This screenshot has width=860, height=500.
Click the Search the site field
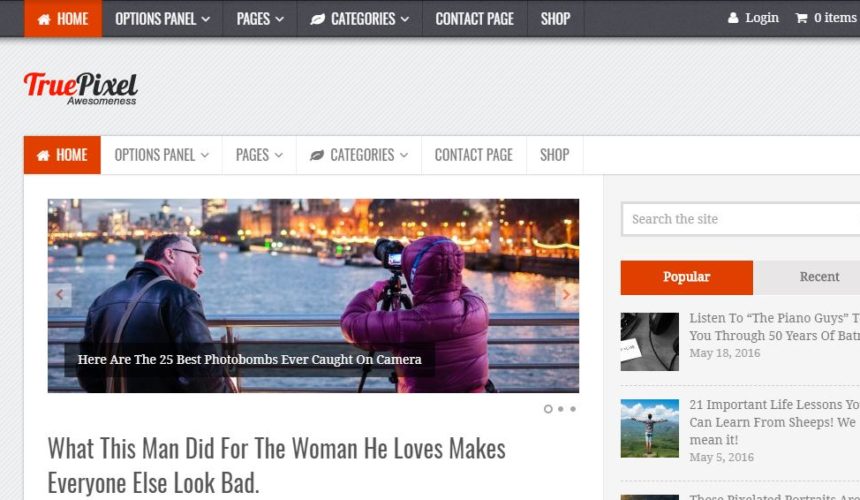(740, 219)
